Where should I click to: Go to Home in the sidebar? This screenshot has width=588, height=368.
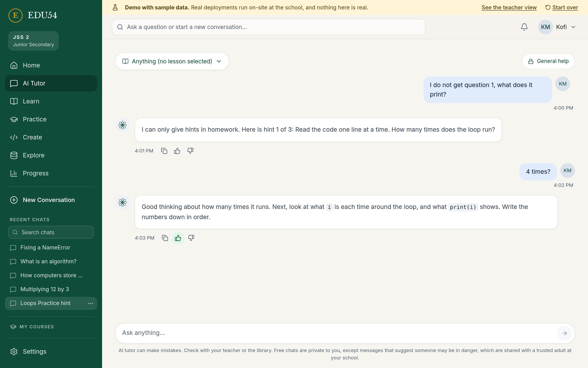(x=51, y=65)
